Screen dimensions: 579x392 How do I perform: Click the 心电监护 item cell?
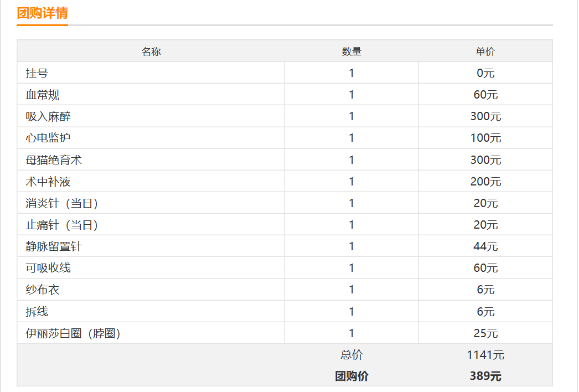(x=151, y=138)
